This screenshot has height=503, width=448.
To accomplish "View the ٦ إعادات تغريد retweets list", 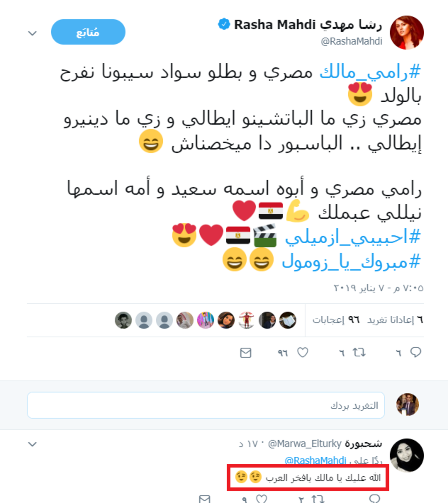I will point(395,320).
